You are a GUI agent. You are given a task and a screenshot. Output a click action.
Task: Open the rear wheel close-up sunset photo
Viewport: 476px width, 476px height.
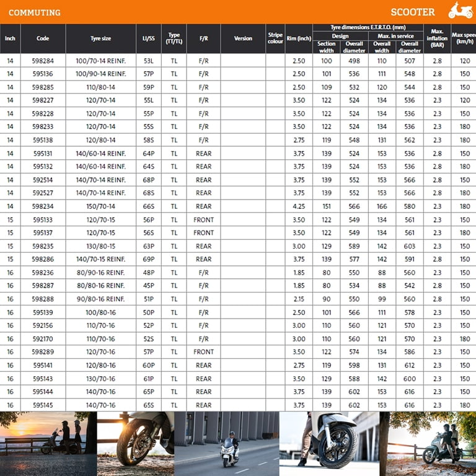[x=135, y=443]
